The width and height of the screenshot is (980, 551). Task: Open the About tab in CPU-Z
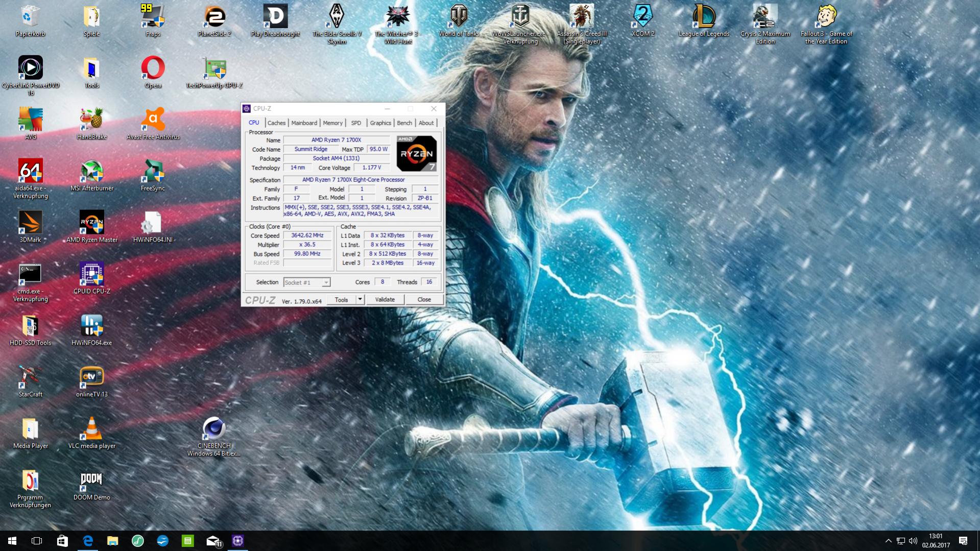426,123
